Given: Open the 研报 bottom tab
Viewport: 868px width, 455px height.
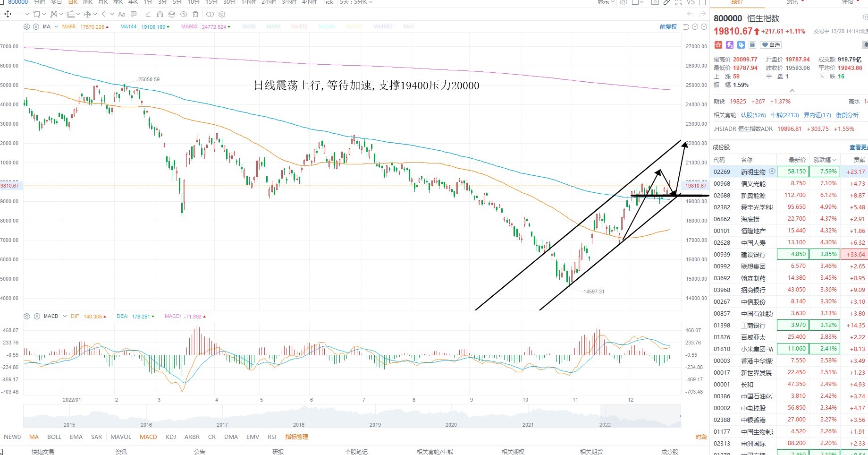Looking at the screenshot, I should click(278, 452).
